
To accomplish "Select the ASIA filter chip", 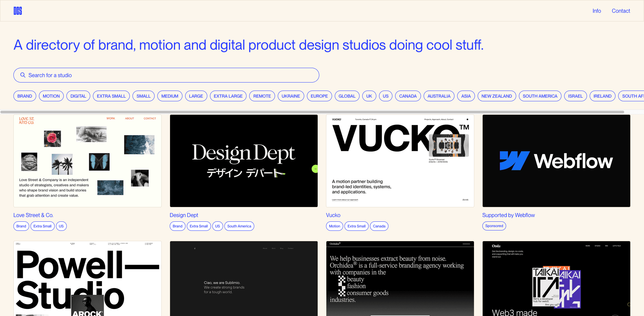I will [x=466, y=96].
